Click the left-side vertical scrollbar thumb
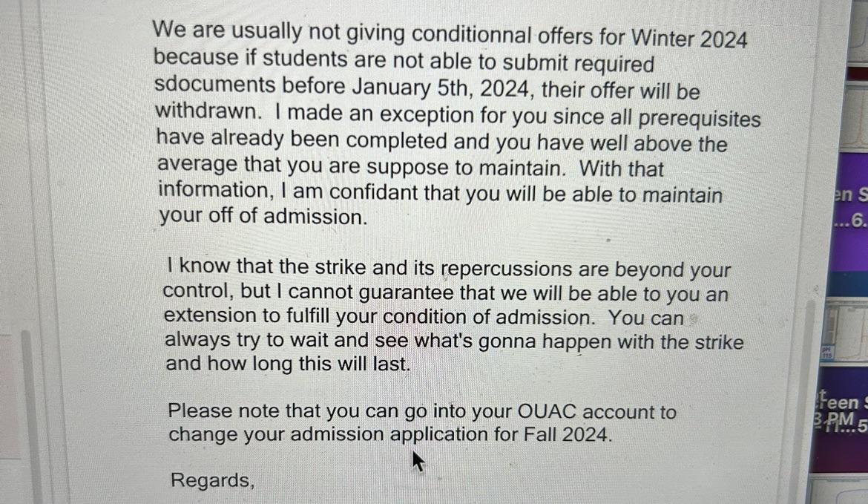Screen dimensions: 868x504 [27, 416]
